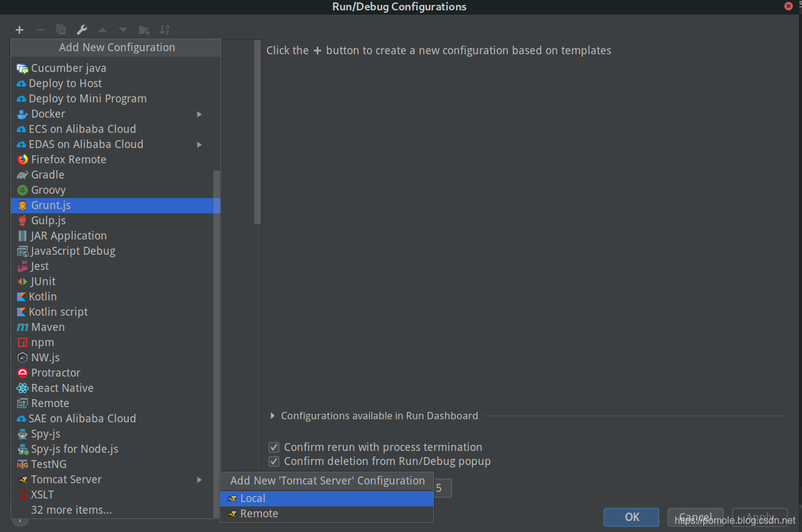Viewport: 802px width, 532px height.
Task: Show 32 more items in list
Action: pyautogui.click(x=71, y=510)
